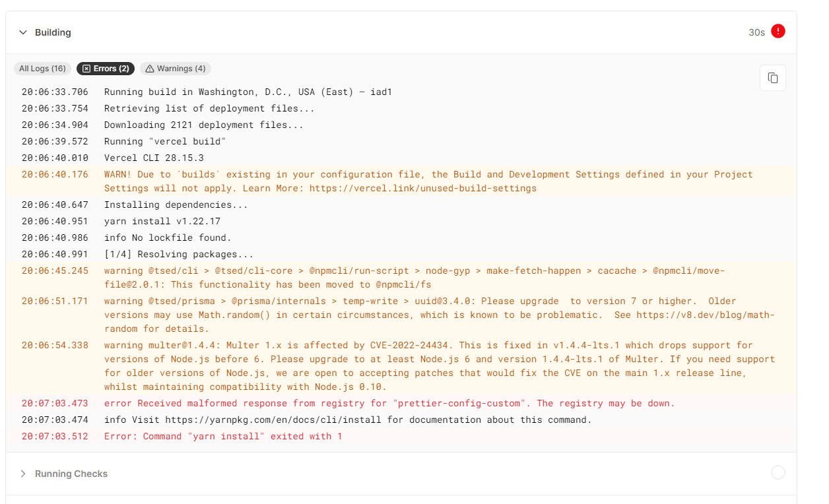Click the Building section chevron icon
This screenshot has height=504, width=829.
coord(23,32)
